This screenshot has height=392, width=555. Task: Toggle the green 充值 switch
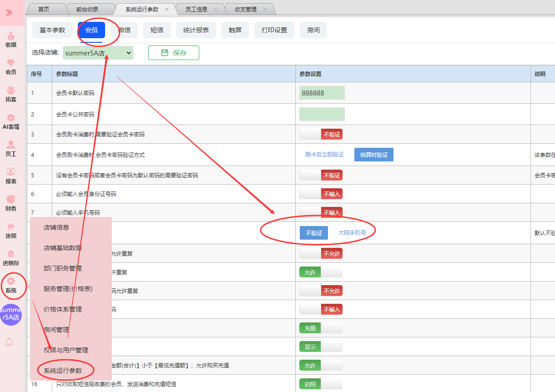(x=321, y=328)
